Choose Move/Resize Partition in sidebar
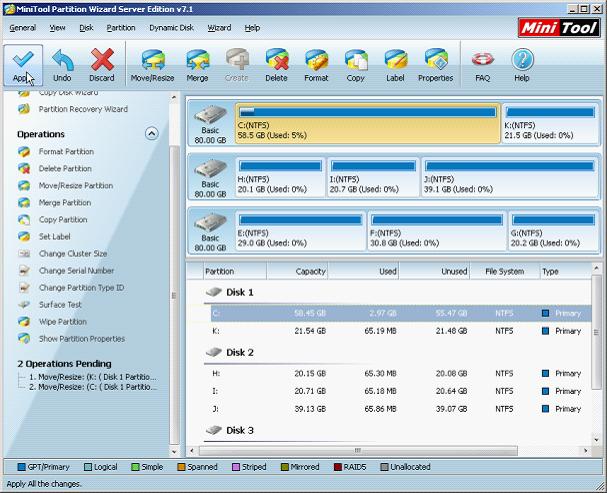 point(66,186)
